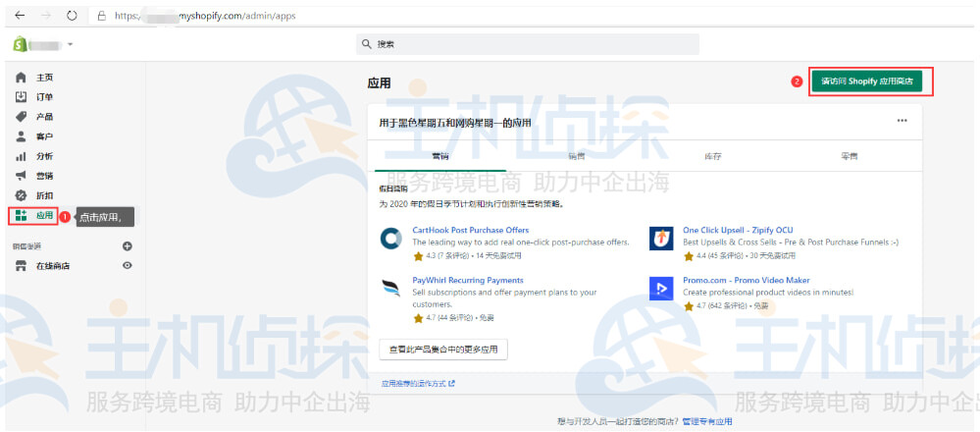Screen dimensions: 980x432
Task: Switch to the 销售 (Sales) tab
Action: (x=576, y=156)
